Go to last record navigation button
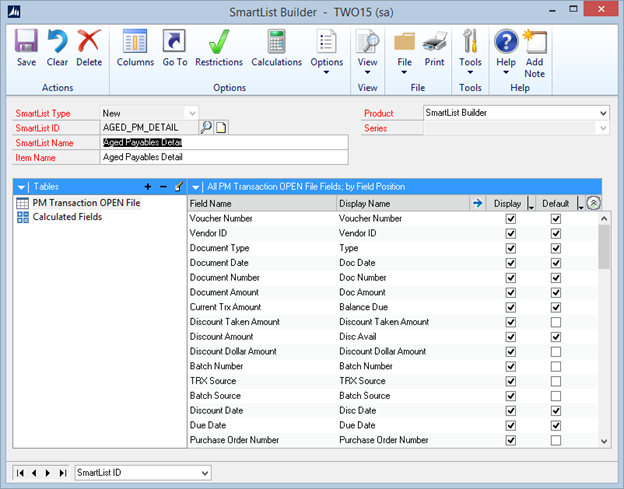 point(62,473)
